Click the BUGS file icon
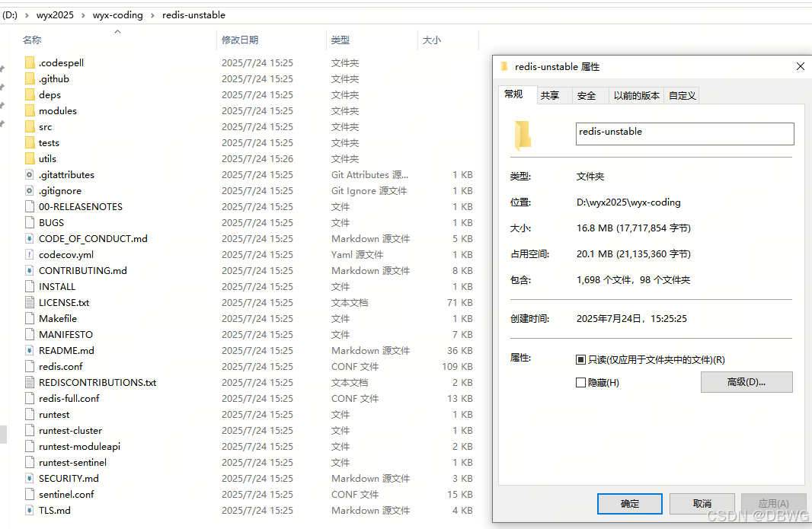Screen dimensions: 812x529 (x=30, y=222)
